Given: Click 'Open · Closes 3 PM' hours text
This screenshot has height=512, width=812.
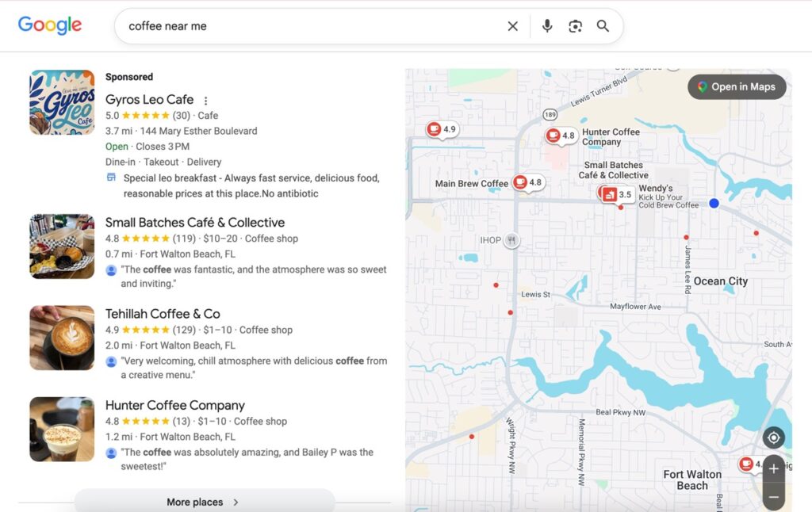Looking at the screenshot, I should click(x=147, y=147).
